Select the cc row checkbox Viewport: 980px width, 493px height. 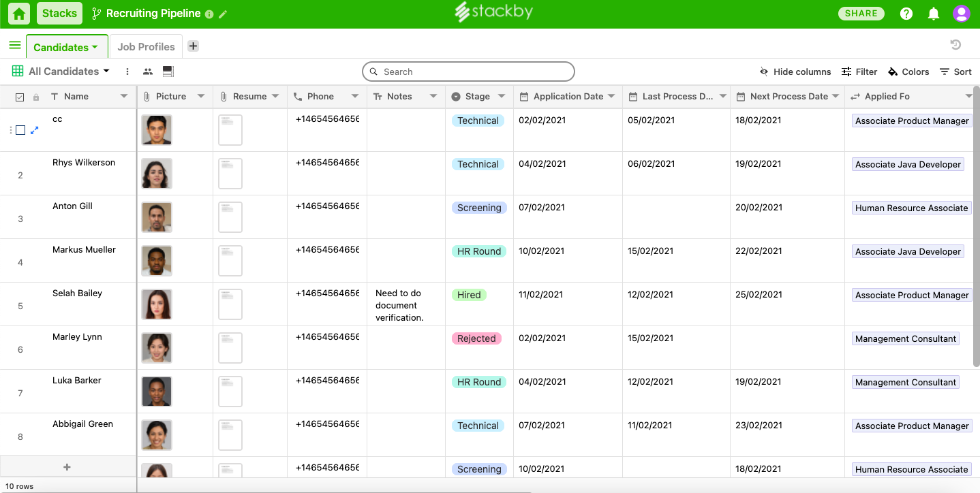pos(20,130)
